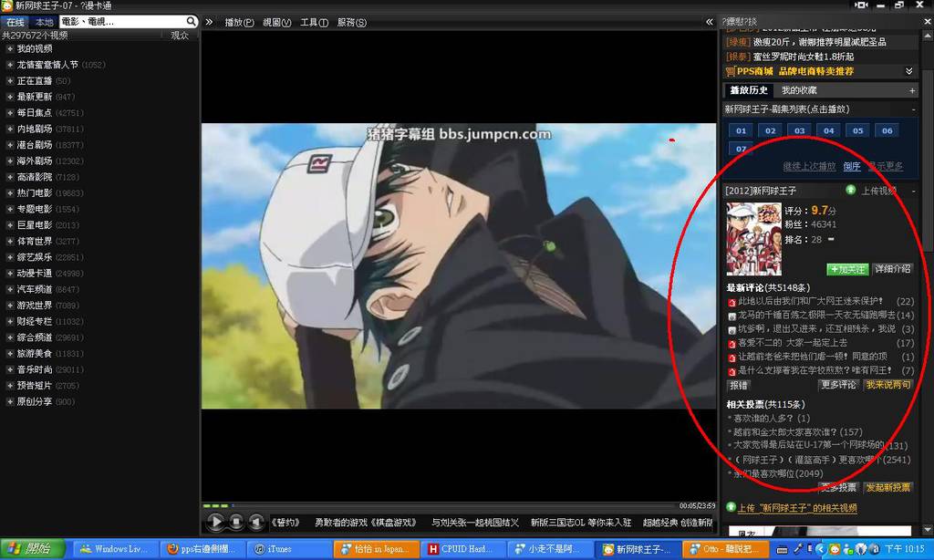Expand the 正在直播 category
Image resolution: width=934 pixels, height=560 pixels.
[x=9, y=81]
